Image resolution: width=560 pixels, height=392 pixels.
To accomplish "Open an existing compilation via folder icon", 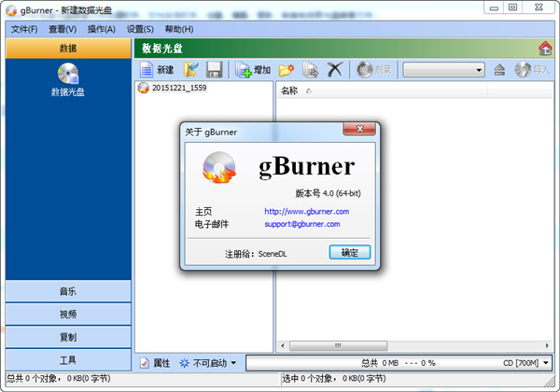I will pyautogui.click(x=191, y=70).
